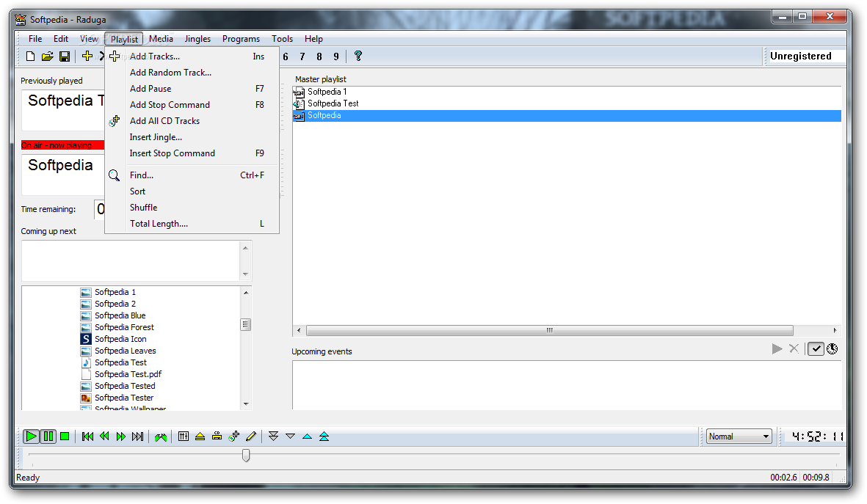Screen dimensions: 867x504
Task: Open the Programs menu
Action: coord(241,39)
